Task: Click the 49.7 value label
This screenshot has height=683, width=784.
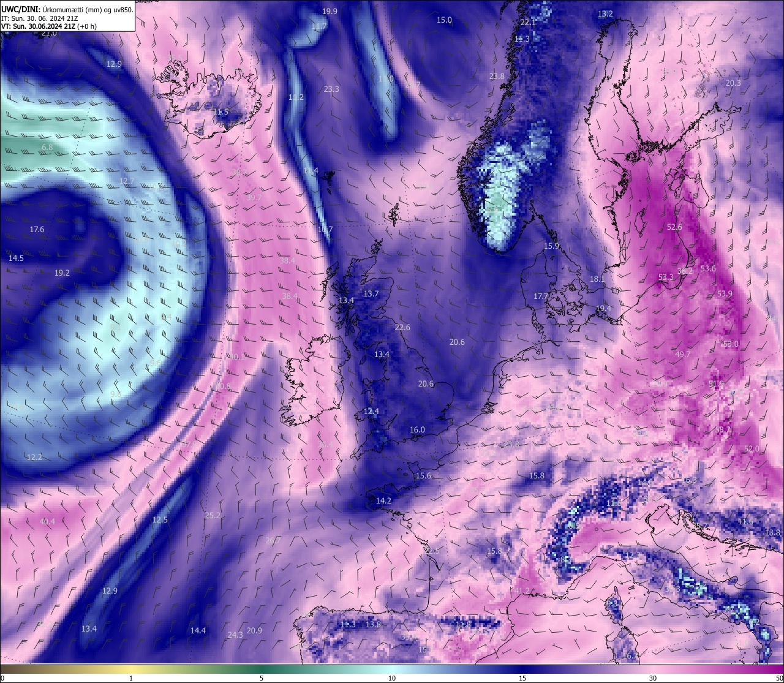Action: (x=682, y=355)
